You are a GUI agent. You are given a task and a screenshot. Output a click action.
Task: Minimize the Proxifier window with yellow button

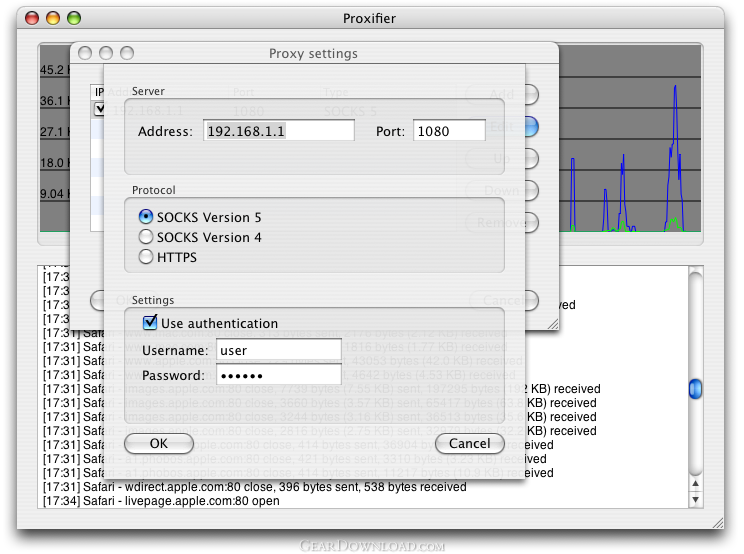(x=53, y=18)
